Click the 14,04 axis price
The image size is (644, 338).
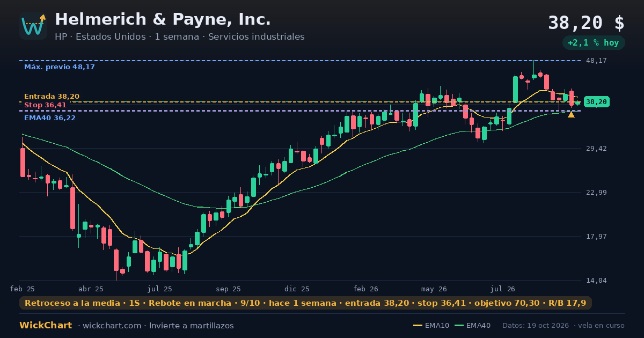(x=596, y=281)
